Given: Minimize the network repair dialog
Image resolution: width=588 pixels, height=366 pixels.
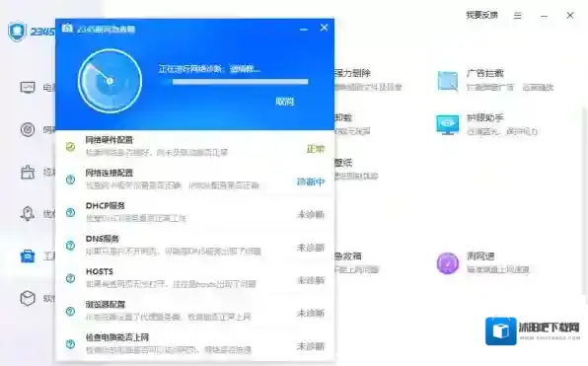Looking at the screenshot, I should (304, 29).
